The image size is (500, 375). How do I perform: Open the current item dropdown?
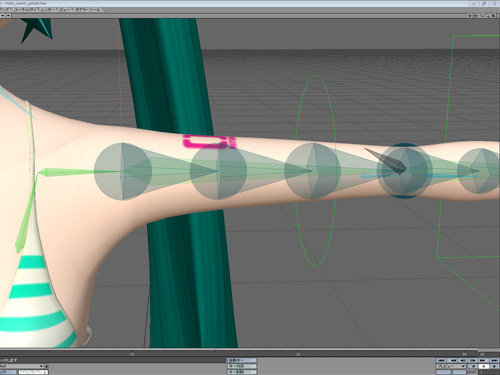click(x=22, y=366)
